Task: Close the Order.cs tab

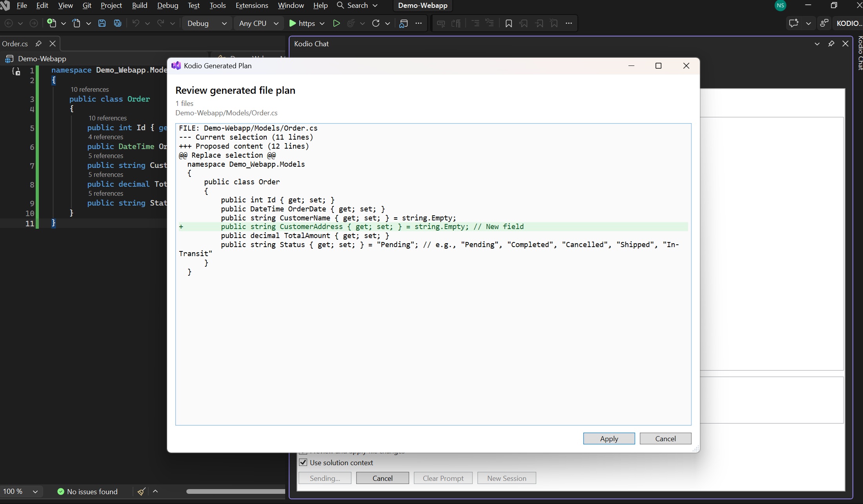Action: [x=53, y=44]
